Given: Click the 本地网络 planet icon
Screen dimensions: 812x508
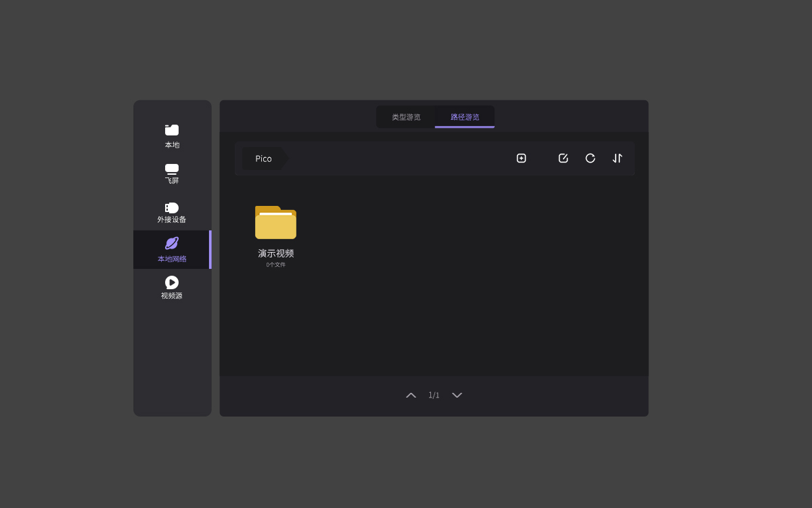Looking at the screenshot, I should coord(172,243).
